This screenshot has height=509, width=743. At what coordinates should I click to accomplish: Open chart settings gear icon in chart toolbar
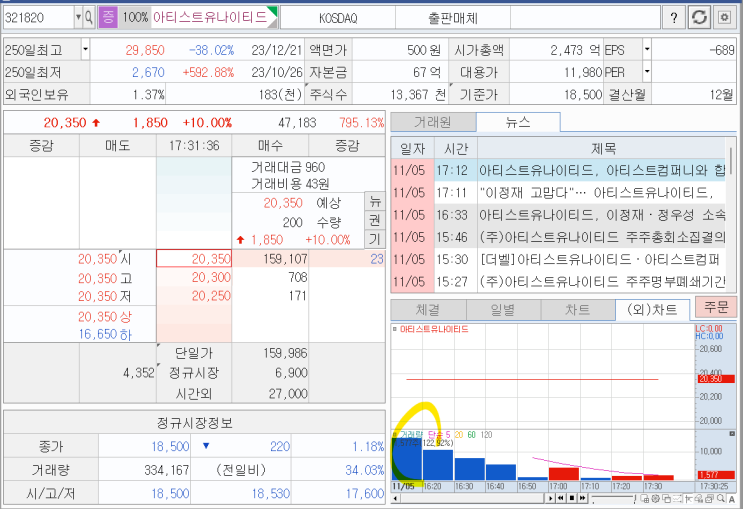[x=655, y=498]
